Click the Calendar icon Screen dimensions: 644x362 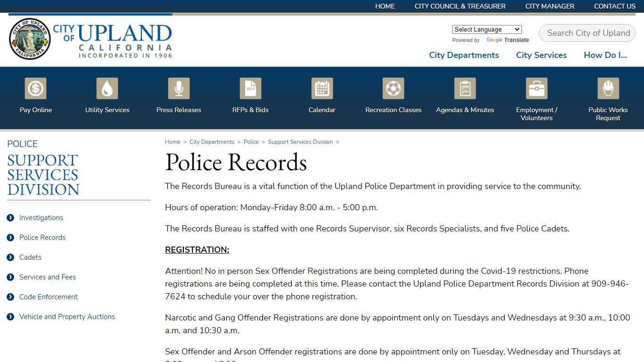322,88
